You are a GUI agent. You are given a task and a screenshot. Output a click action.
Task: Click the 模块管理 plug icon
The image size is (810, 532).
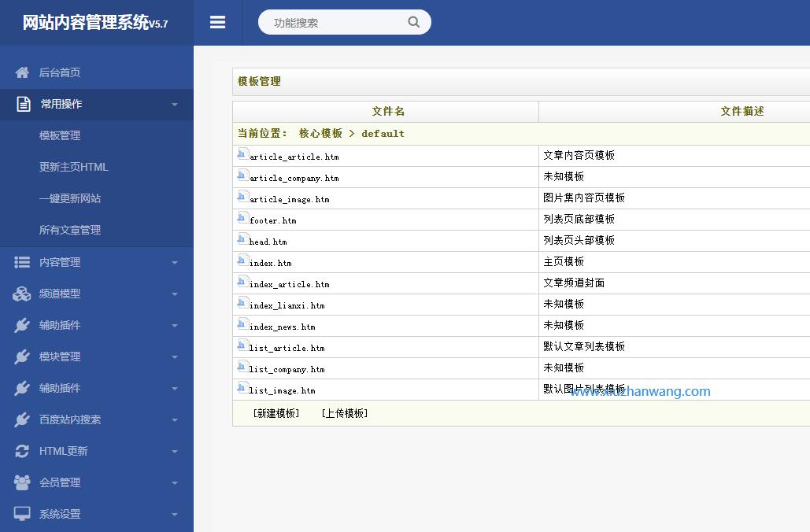pos(22,357)
